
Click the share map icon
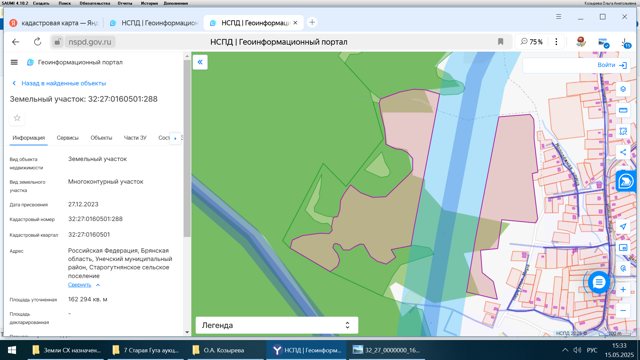pos(623,152)
